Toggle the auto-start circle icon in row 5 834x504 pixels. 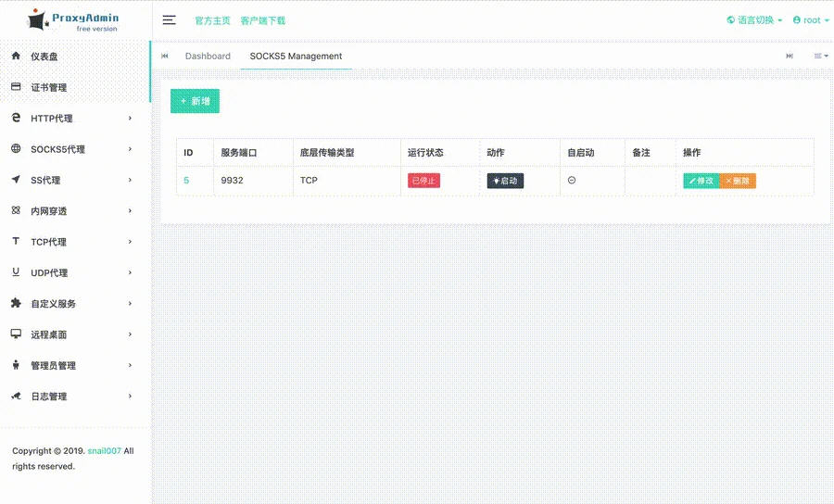tap(572, 181)
